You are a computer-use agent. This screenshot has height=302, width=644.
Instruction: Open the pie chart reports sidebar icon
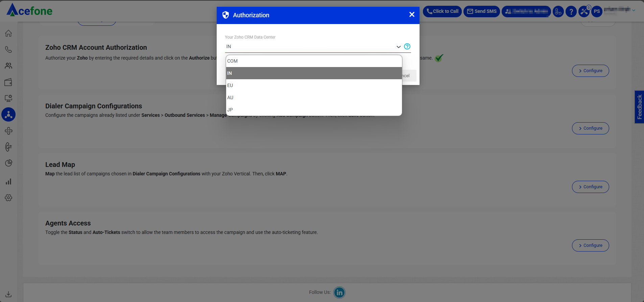(8, 163)
